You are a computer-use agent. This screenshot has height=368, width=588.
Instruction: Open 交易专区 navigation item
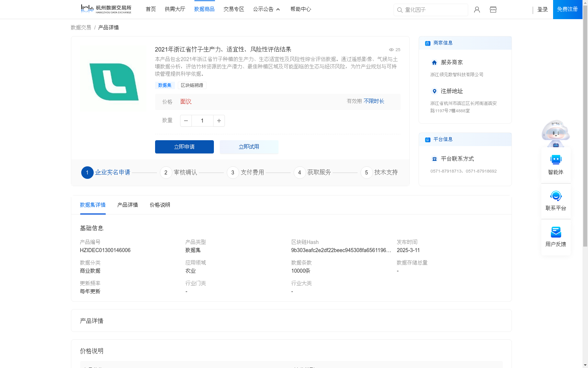pyautogui.click(x=234, y=9)
